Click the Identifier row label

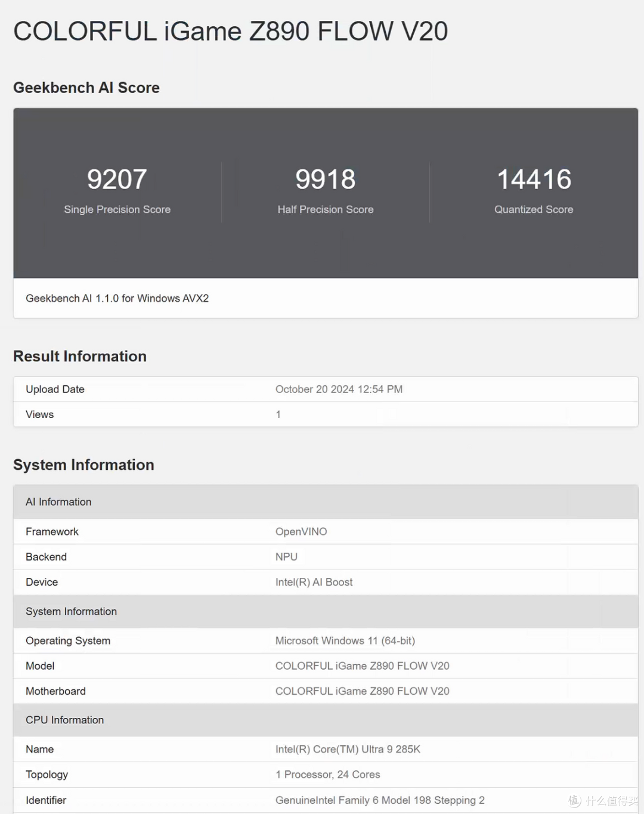[x=45, y=800]
